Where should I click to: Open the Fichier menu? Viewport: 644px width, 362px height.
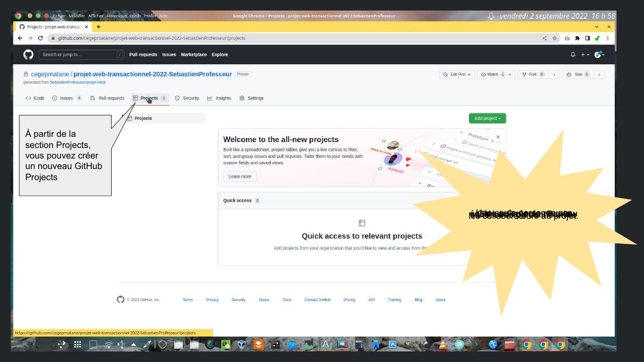click(59, 16)
